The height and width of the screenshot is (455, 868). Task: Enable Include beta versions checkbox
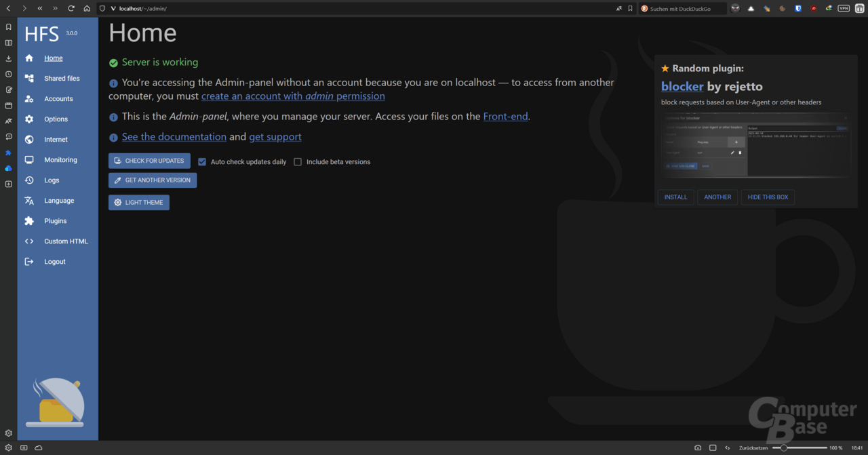coord(298,162)
